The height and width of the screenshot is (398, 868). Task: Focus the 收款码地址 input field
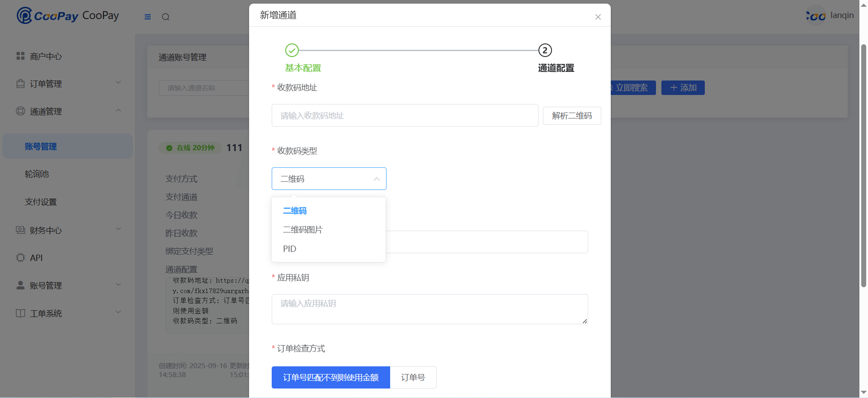pos(405,115)
